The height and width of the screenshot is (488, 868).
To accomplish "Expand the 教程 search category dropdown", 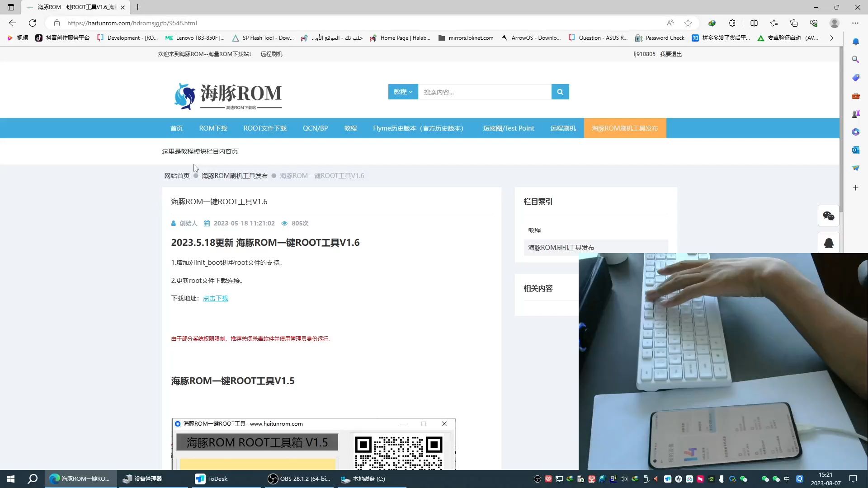I will (x=403, y=92).
